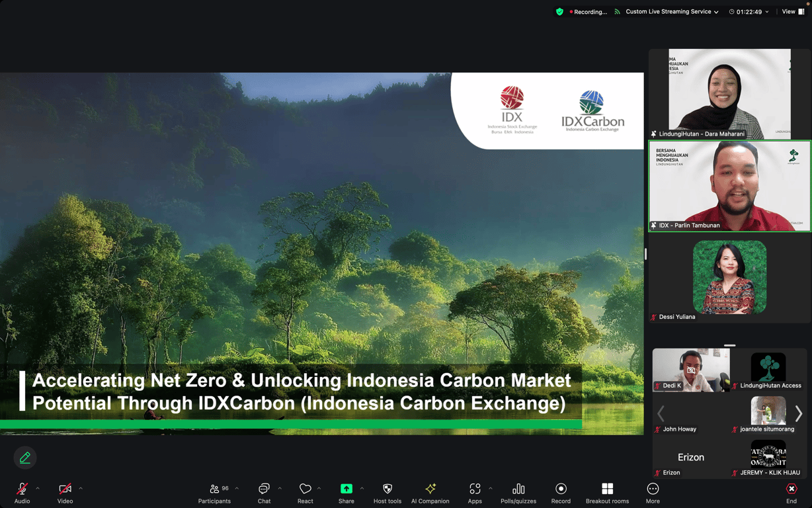Expand share options caret

pyautogui.click(x=362, y=489)
